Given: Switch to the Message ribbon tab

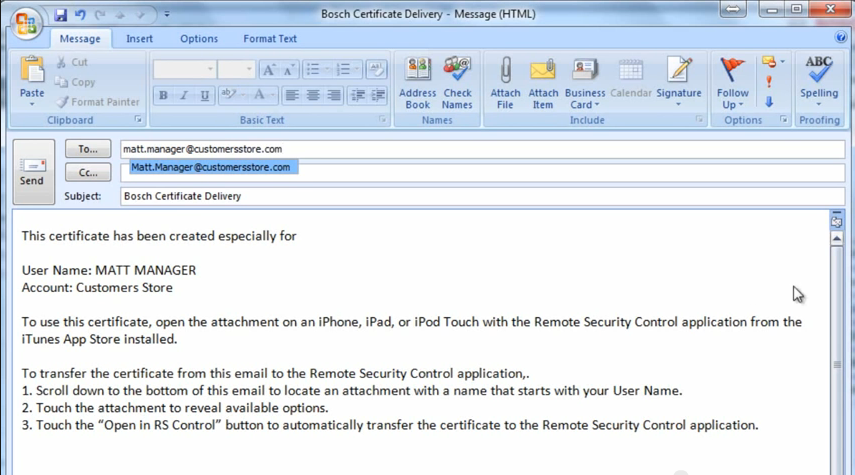Looking at the screenshot, I should pos(80,39).
